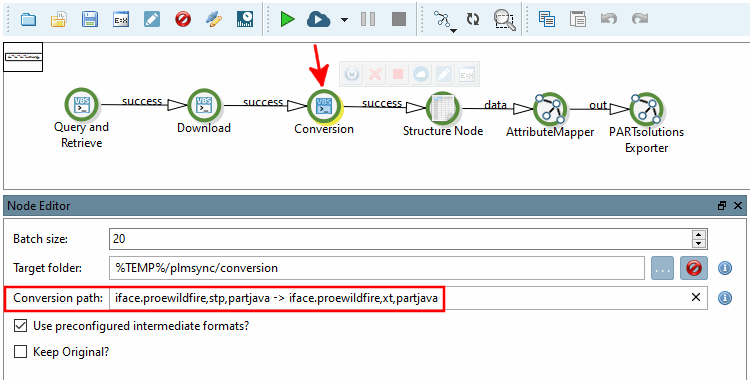This screenshot has height=380, width=750.
Task: Click the success label after Conversion
Action: point(382,103)
